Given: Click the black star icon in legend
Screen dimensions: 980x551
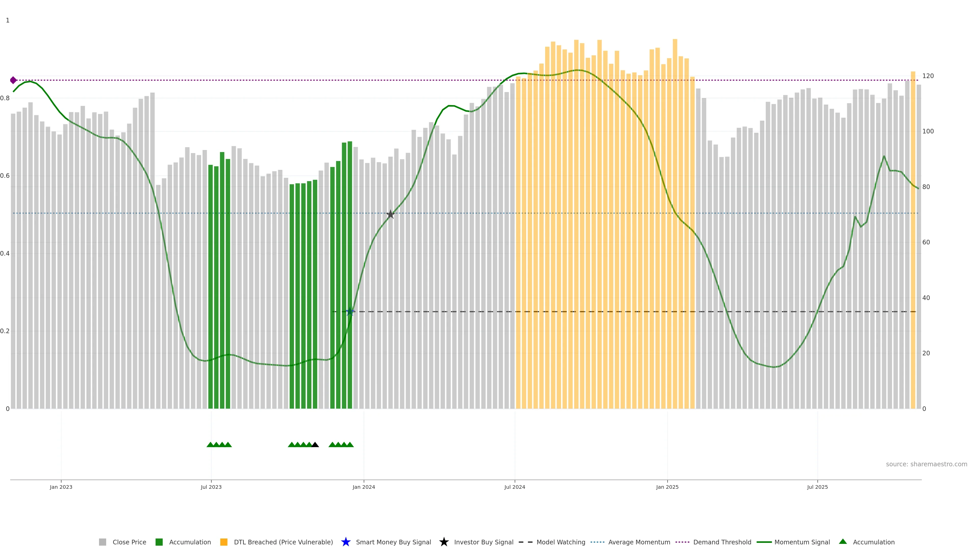Looking at the screenshot, I should point(444,542).
